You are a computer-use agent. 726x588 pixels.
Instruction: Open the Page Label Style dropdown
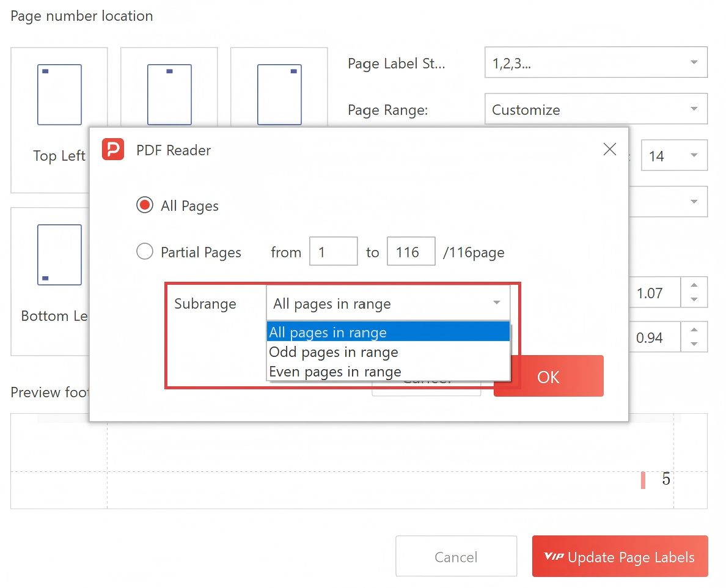pyautogui.click(x=596, y=62)
